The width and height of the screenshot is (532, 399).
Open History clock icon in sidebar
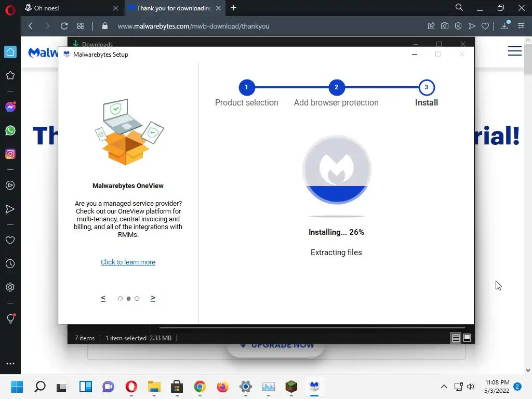click(10, 263)
